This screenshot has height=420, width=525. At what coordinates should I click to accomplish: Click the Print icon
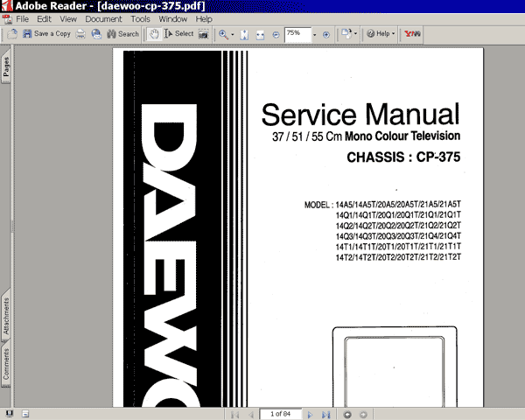coord(80,34)
